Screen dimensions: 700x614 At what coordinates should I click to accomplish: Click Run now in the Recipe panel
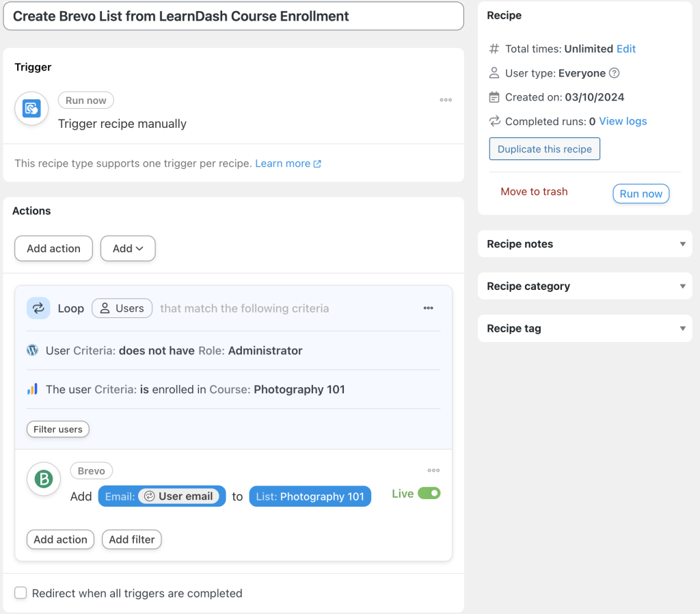pyautogui.click(x=641, y=193)
